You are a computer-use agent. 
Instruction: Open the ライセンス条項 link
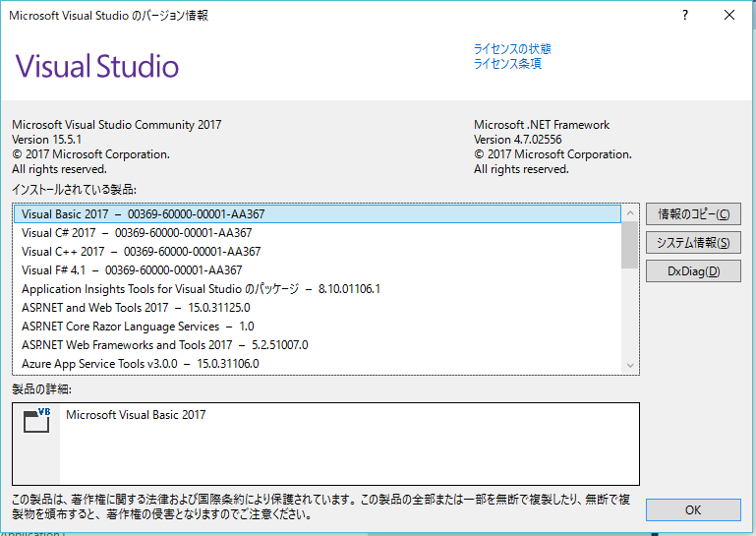tap(507, 64)
